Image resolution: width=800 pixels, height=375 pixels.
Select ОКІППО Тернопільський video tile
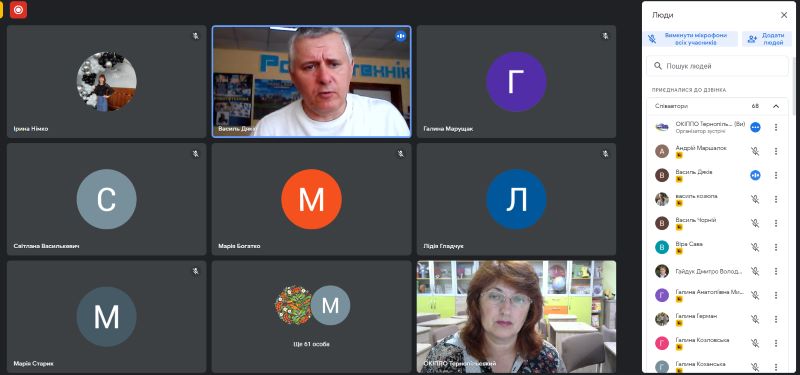click(x=516, y=316)
